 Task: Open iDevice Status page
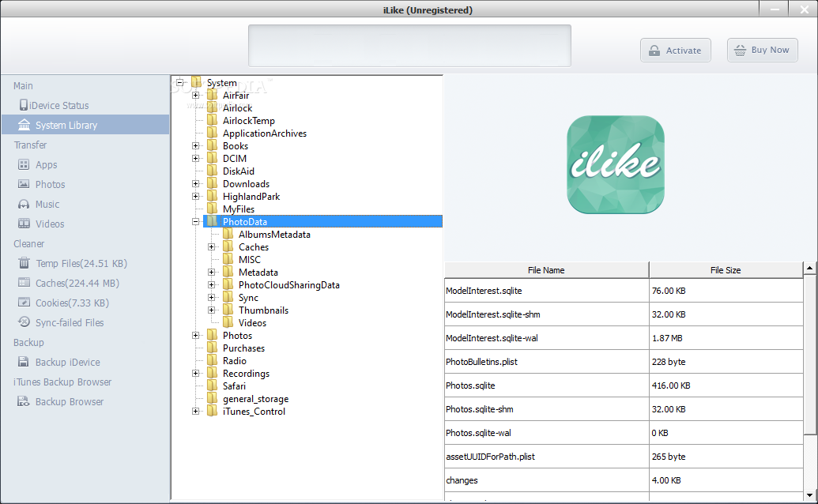85,105
